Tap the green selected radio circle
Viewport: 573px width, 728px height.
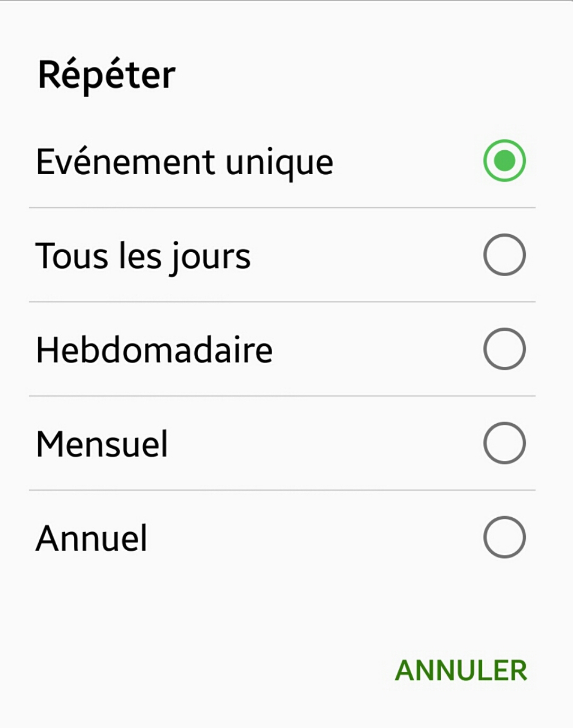pos(504,160)
